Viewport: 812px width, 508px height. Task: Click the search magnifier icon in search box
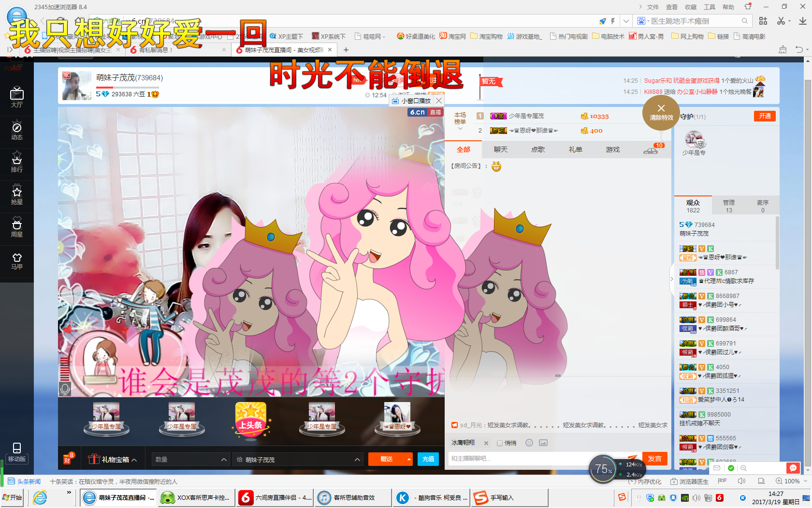click(745, 21)
